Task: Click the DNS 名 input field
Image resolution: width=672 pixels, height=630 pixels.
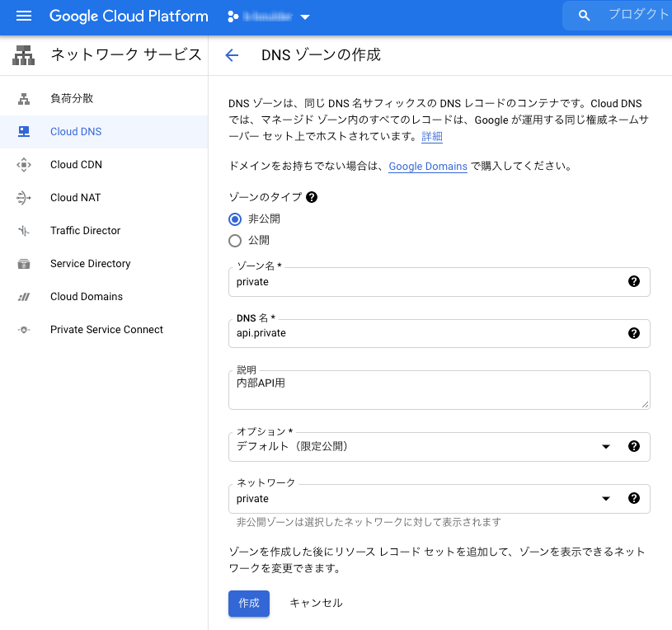Action: point(439,333)
